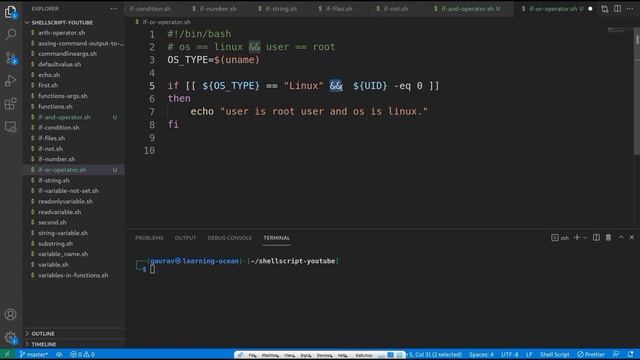Open Explorer views and more actions ellipsis

click(113, 9)
